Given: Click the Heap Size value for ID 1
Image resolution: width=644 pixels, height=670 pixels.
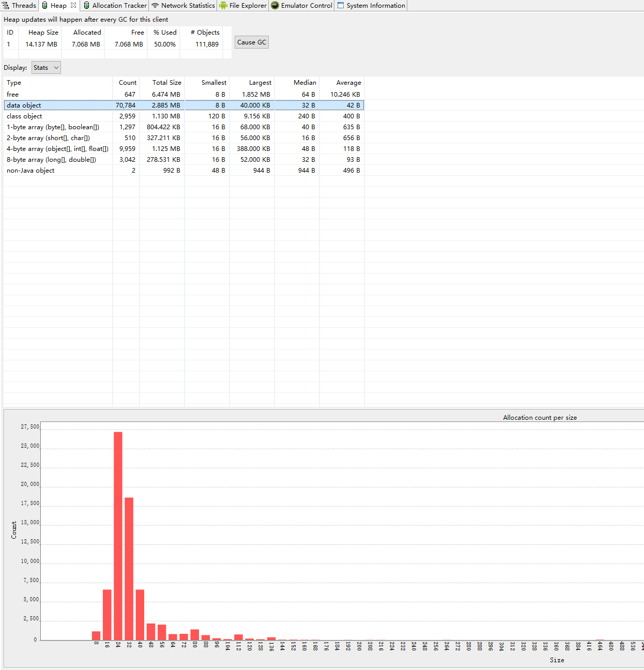Looking at the screenshot, I should click(x=40, y=44).
